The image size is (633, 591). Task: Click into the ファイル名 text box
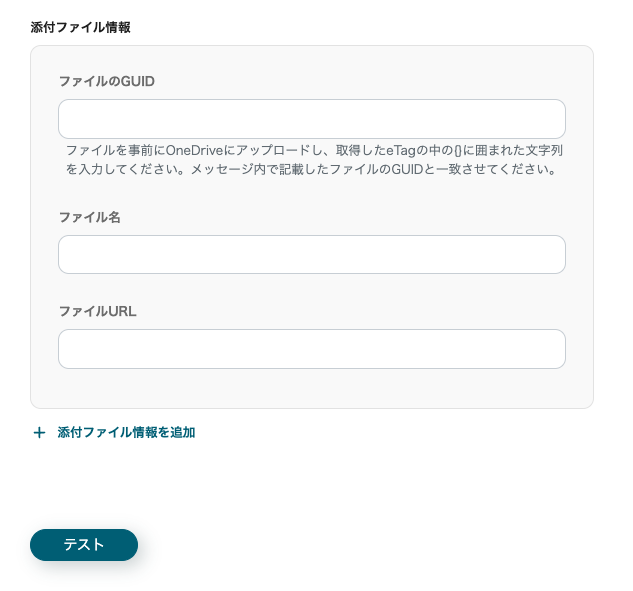coord(311,254)
